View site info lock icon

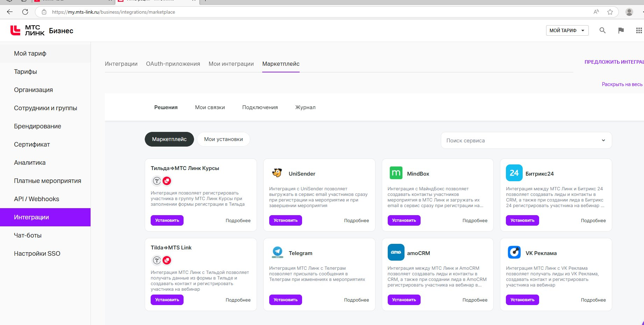pos(44,12)
